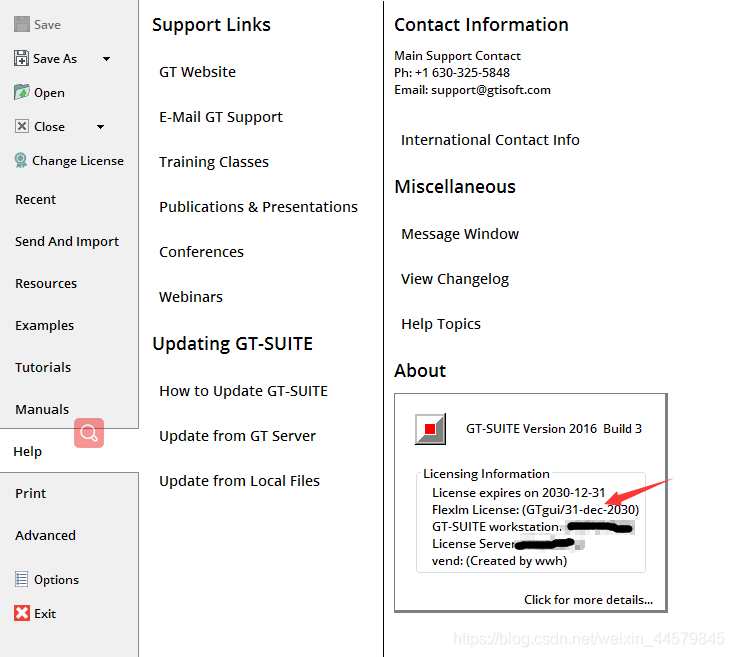Click the Change License ribbon icon
Image resolution: width=734 pixels, height=657 pixels.
tap(21, 160)
